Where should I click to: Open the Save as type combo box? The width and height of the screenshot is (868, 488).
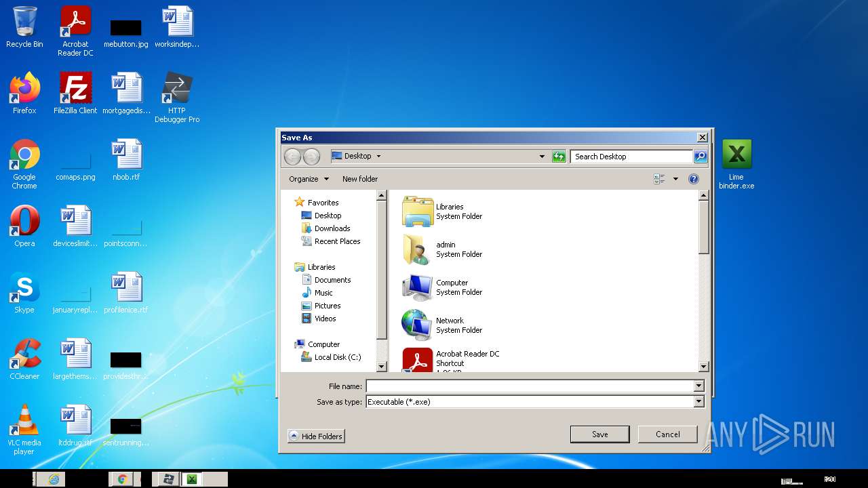pyautogui.click(x=535, y=402)
